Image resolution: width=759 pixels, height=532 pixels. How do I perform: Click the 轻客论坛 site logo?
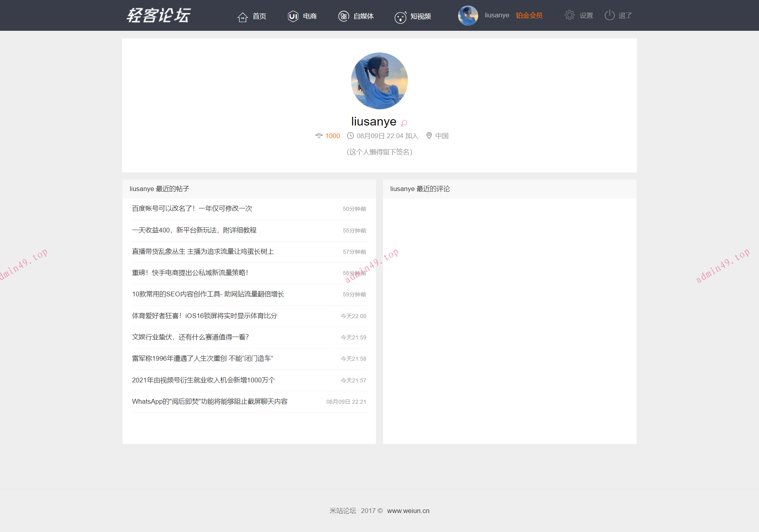pos(158,15)
